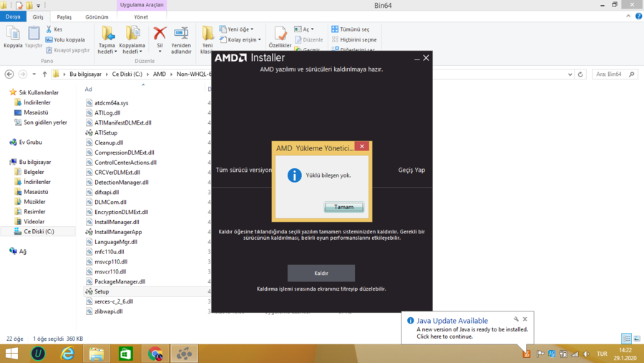Click the wrench icon in Java balloon
The height and width of the screenshot is (363, 644).
tap(516, 319)
